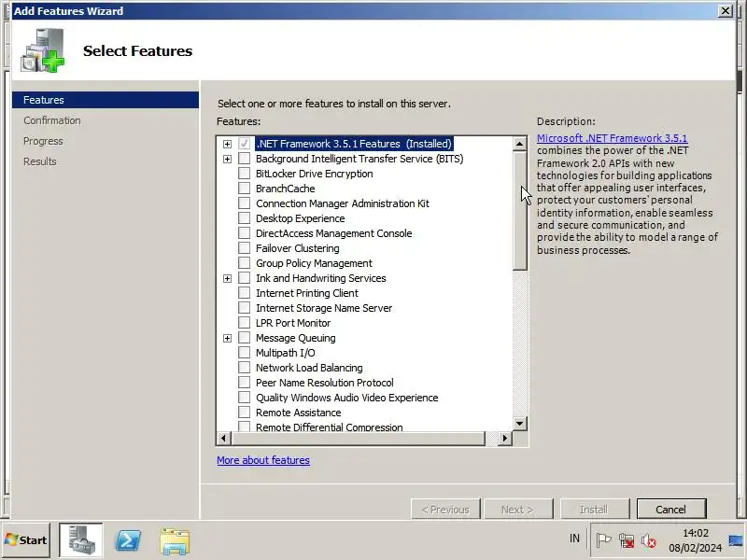Click the Show Desktop icon beside clock
747x560 pixels.
point(737,540)
